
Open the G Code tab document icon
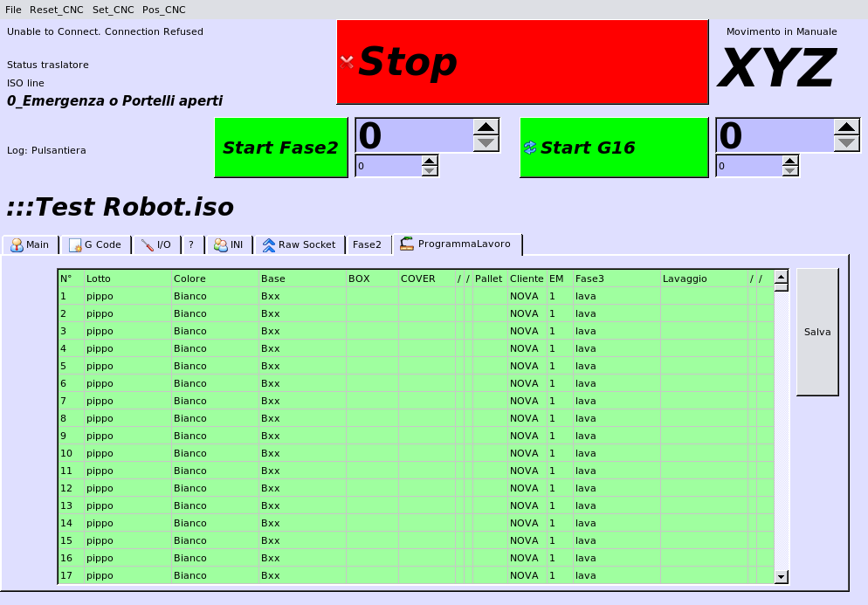coord(75,245)
